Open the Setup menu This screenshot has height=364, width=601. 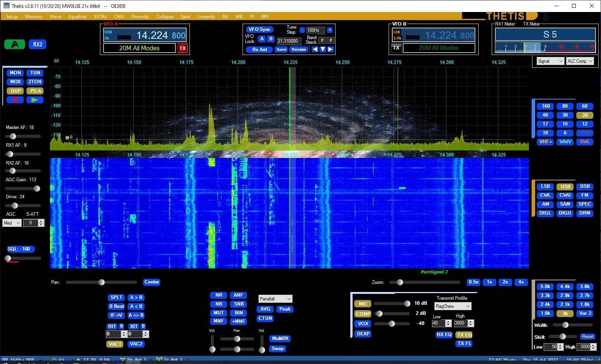[12, 16]
